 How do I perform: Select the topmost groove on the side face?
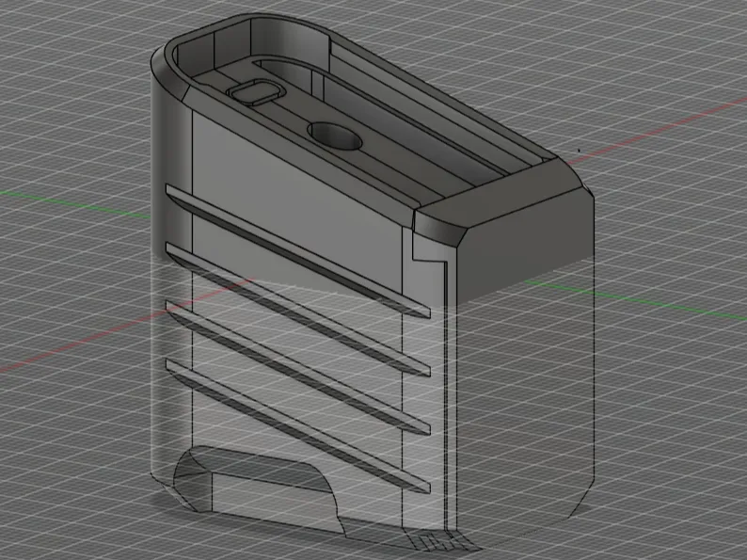[297, 251]
